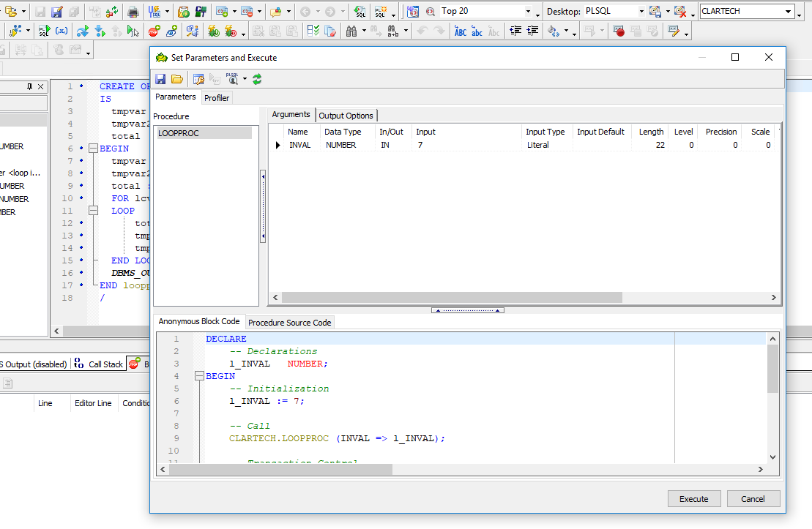Image resolution: width=812 pixels, height=529 pixels.
Task: Click the rebuild code wrench icon in the dialog
Action: (x=198, y=79)
